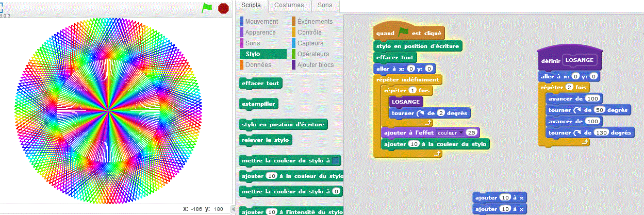Viewport: 644px width, 215px height.
Task: Click the value 25 in the 'ajouter à l'effet couleur' block
Action: (471, 133)
